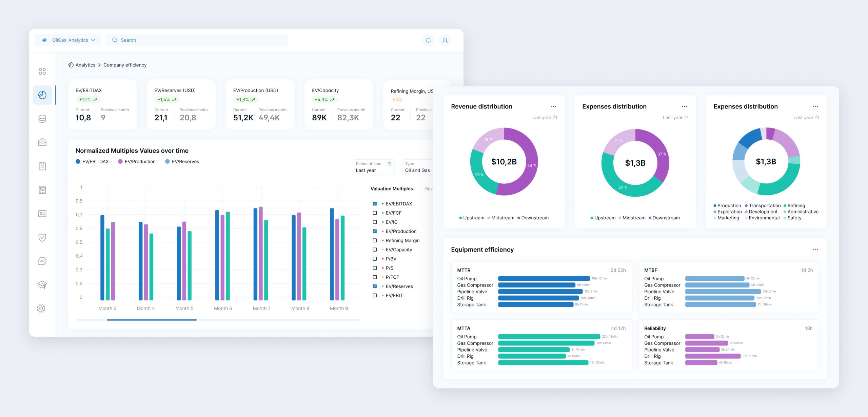
Task: Open Revenue distribution three-dot menu
Action: tap(553, 106)
